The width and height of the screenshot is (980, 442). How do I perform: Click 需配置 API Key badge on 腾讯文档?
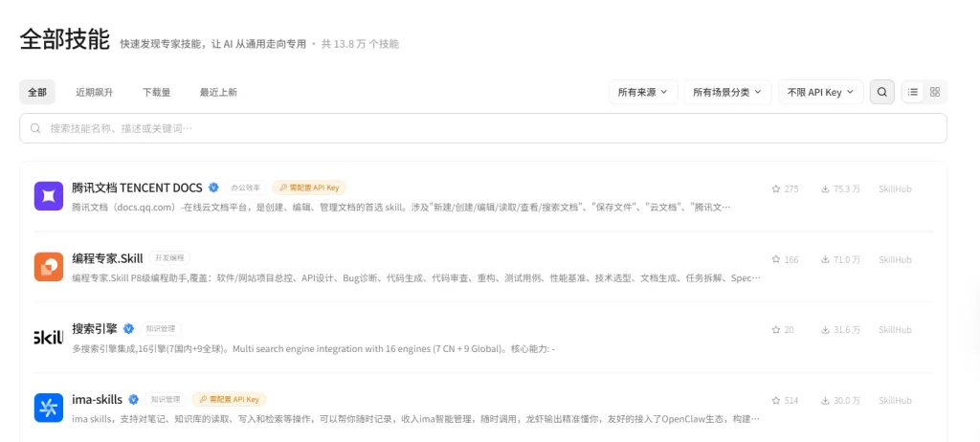309,188
